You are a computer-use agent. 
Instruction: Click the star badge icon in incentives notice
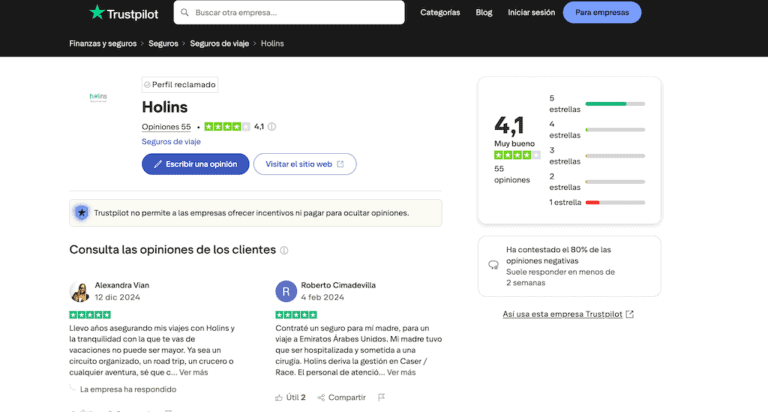click(82, 213)
